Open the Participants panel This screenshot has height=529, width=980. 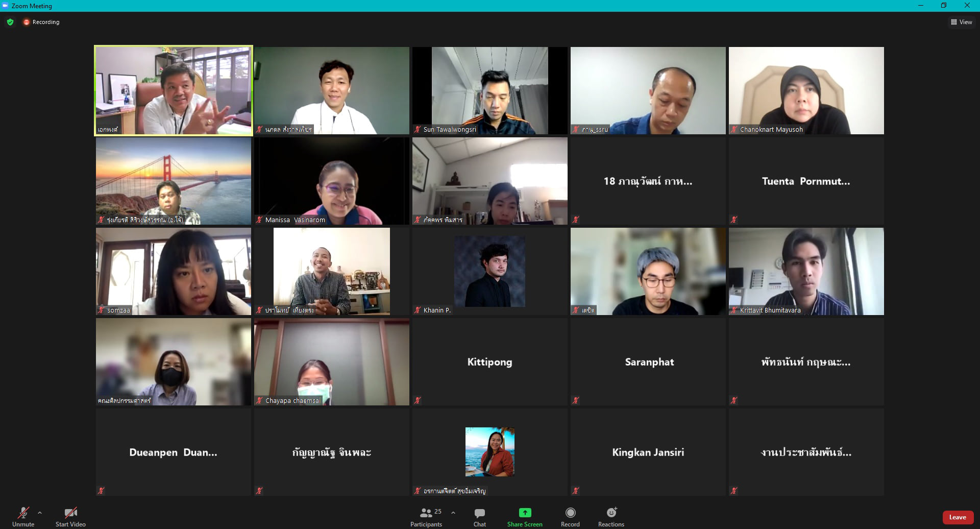coord(426,517)
